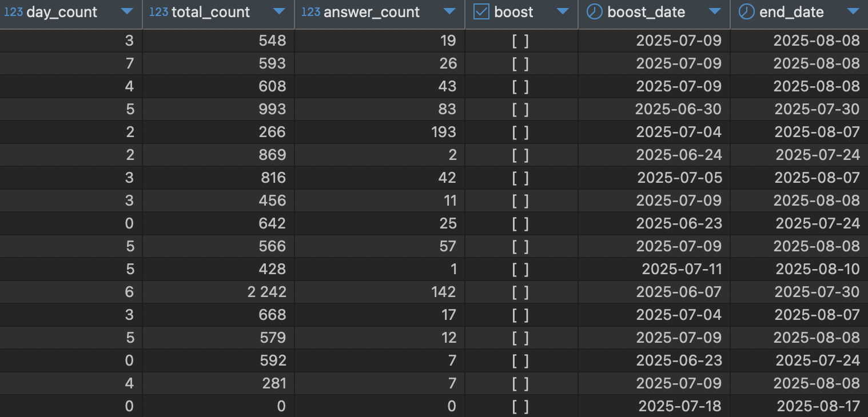
Task: Select the day_count header label text
Action: pyautogui.click(x=62, y=12)
